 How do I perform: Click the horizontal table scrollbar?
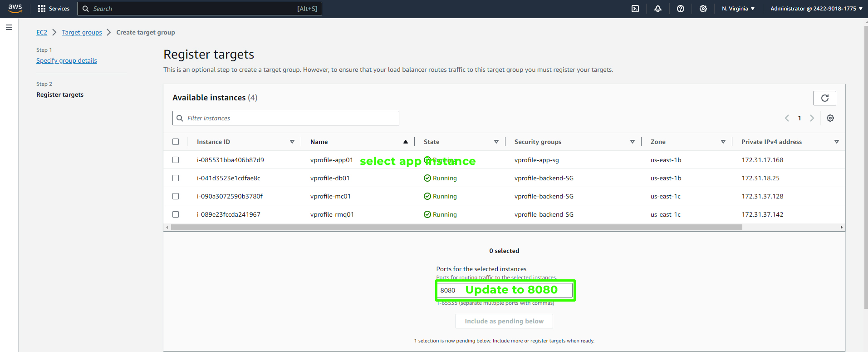point(456,227)
